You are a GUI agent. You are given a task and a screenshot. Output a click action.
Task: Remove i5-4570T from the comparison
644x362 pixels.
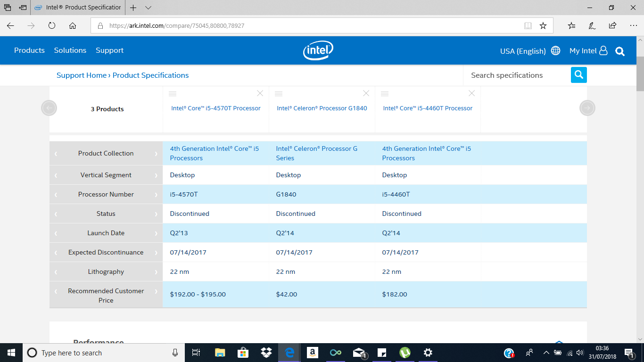(x=260, y=93)
